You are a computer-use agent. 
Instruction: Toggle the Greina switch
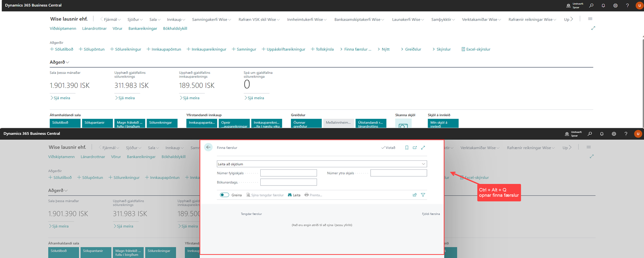(224, 195)
